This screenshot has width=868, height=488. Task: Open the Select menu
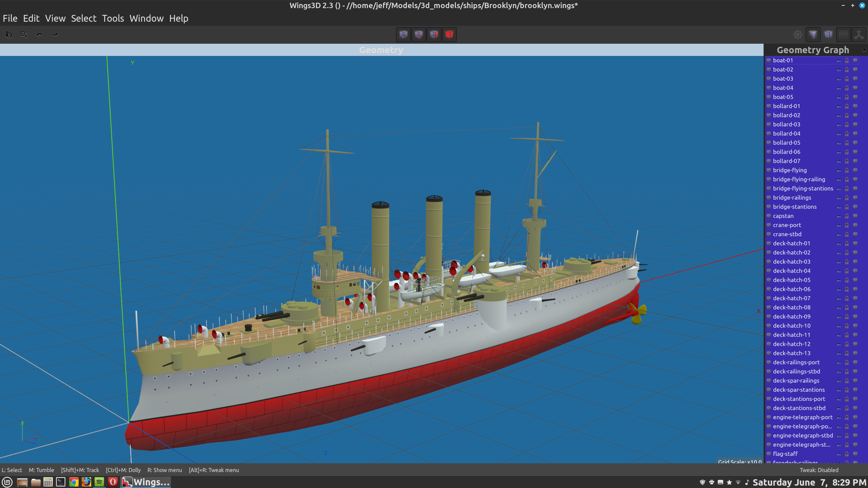click(84, 18)
